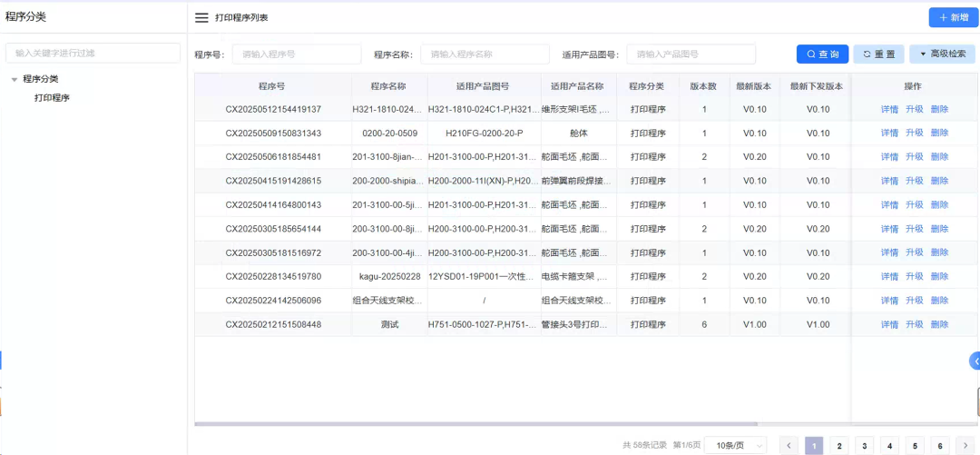This screenshot has width=980, height=455.
Task: Open 详情 for CX20250228134519780
Action: point(889,276)
